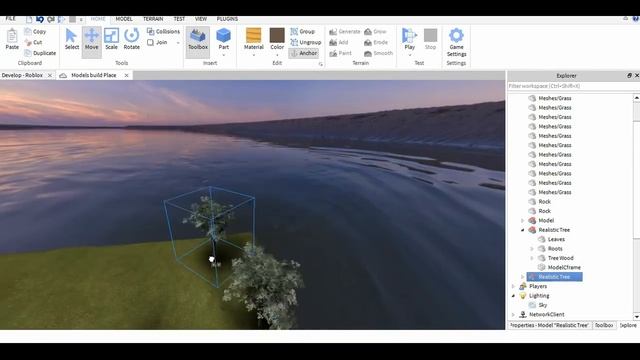
Task: Select Leaves in the Explorer tree
Action: tap(556, 239)
